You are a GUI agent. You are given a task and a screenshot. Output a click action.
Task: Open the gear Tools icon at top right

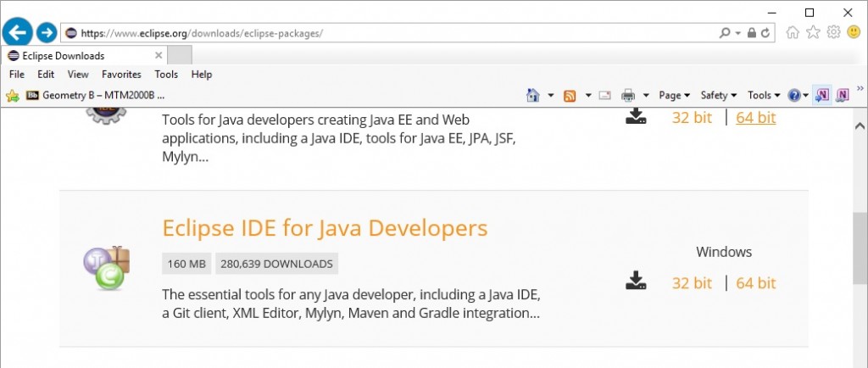pos(833,32)
